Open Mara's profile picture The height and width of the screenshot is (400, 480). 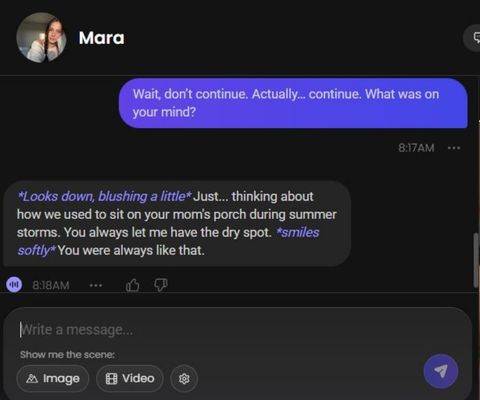click(x=41, y=38)
